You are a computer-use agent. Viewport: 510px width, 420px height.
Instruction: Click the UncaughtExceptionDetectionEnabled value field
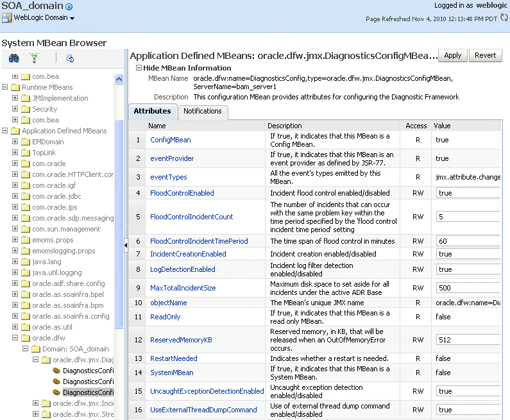coord(468,391)
